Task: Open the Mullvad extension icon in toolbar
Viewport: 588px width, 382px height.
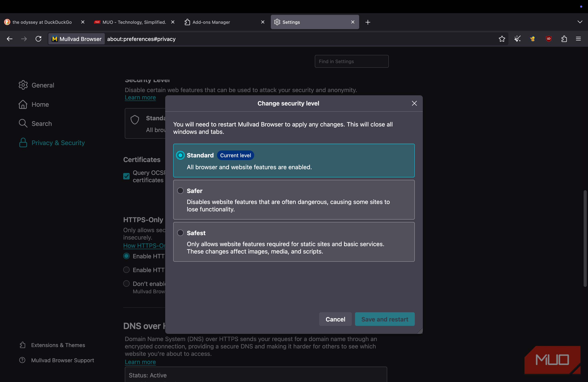Action: click(x=533, y=39)
